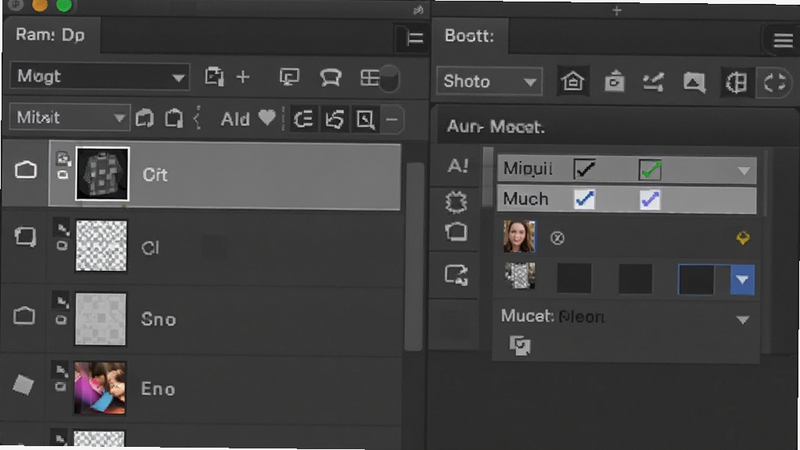Select the Sno layer name
Screen dimensions: 800x450
pos(159,320)
